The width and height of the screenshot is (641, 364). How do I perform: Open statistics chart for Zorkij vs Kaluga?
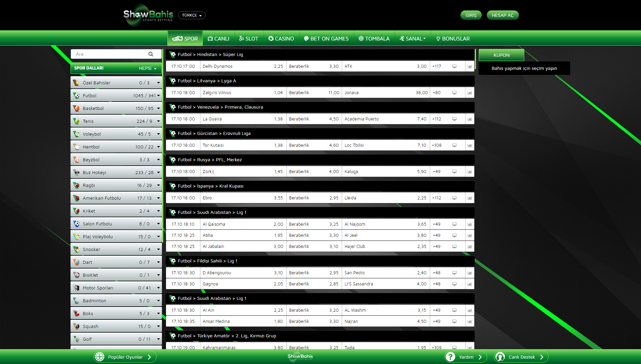(x=470, y=172)
